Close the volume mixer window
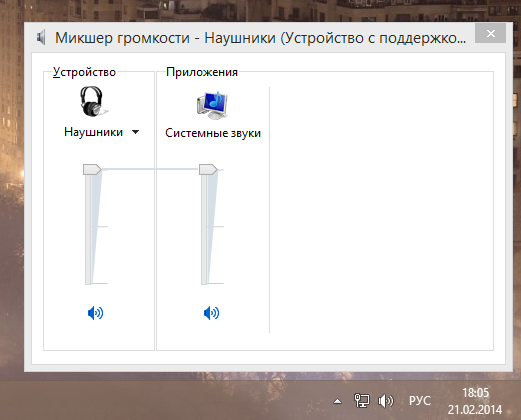The width and height of the screenshot is (521, 420). point(491,33)
